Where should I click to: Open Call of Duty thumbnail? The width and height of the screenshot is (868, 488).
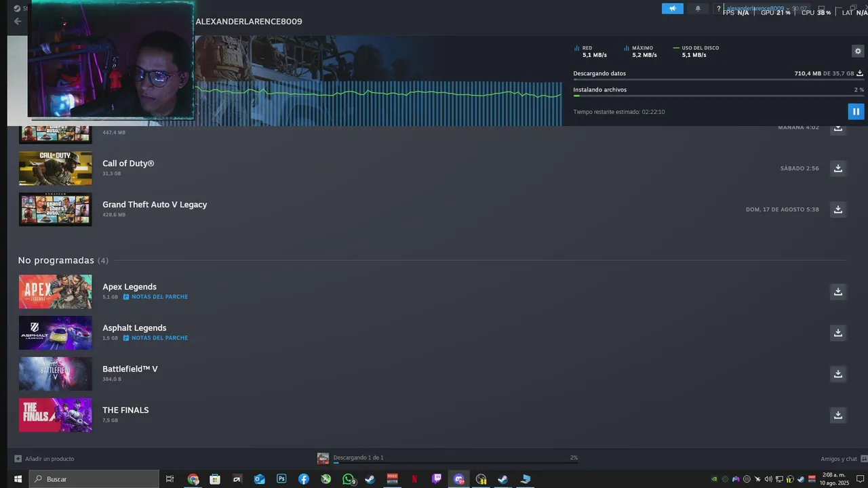[55, 168]
